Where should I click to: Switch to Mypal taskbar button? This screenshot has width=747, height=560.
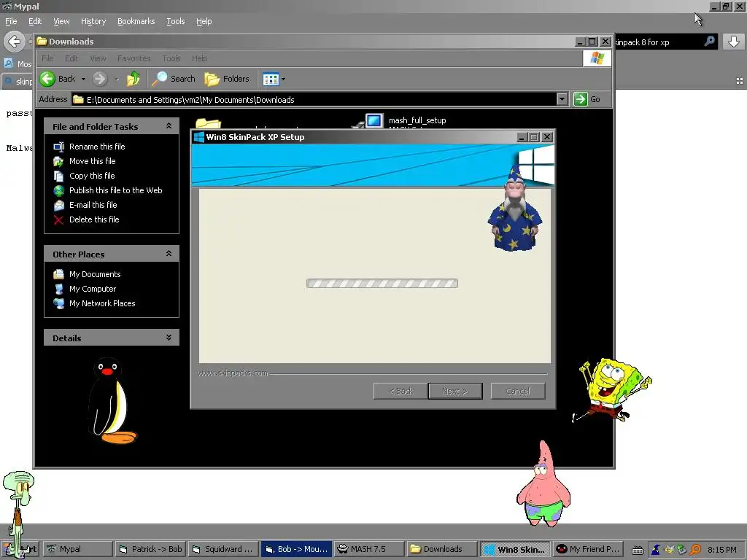(78, 550)
